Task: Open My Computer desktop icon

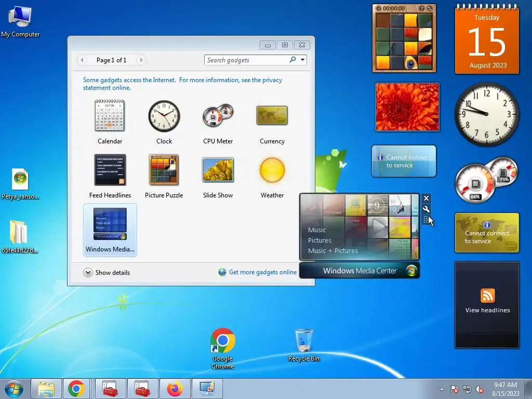Action: point(20,22)
